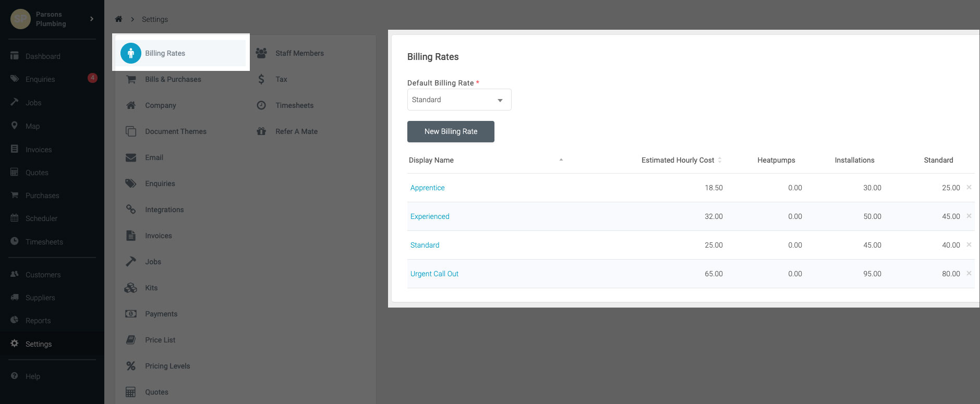Screen dimensions: 980x404
Task: Sort table by Display Name arrow
Action: pos(561,160)
